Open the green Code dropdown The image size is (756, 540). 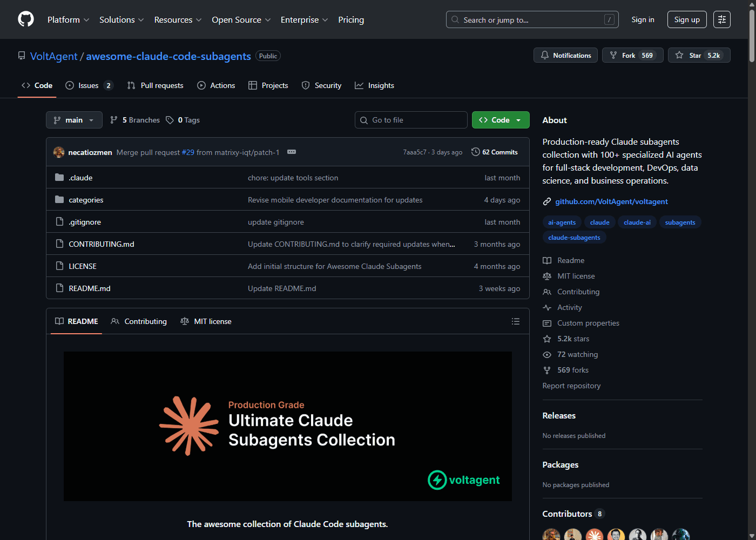coord(501,120)
